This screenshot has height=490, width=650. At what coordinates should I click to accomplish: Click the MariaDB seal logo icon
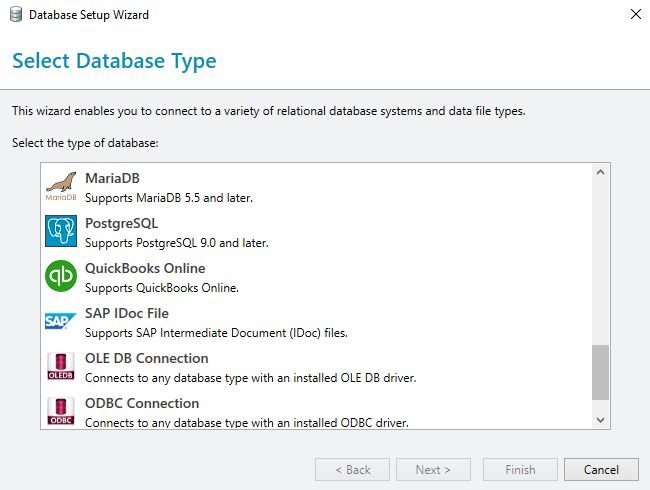[x=61, y=186]
